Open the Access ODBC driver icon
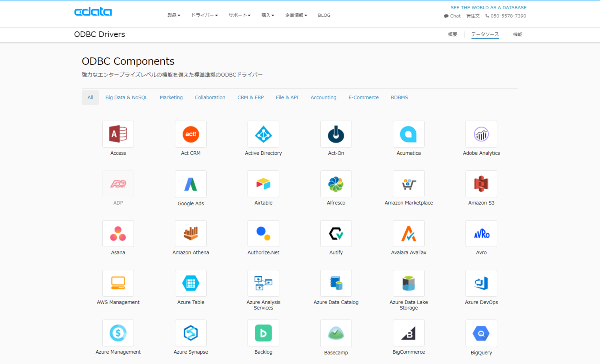The width and height of the screenshot is (600, 364). coord(118,134)
